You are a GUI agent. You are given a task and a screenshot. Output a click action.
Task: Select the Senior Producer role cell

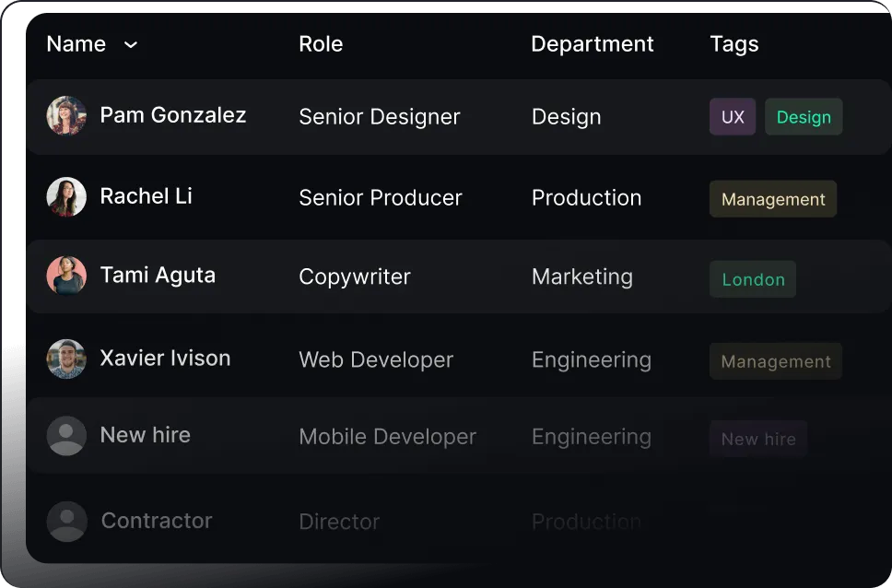381,197
